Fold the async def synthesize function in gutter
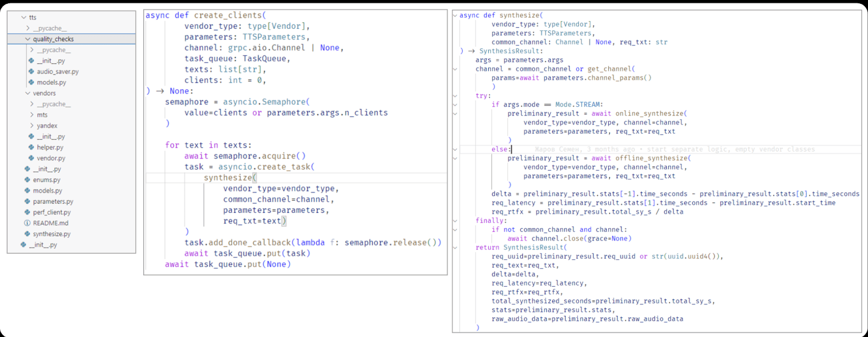The width and height of the screenshot is (868, 337). (x=455, y=15)
